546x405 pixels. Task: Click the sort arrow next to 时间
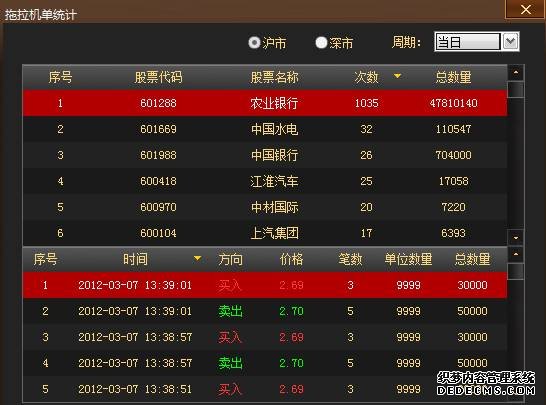coord(197,258)
